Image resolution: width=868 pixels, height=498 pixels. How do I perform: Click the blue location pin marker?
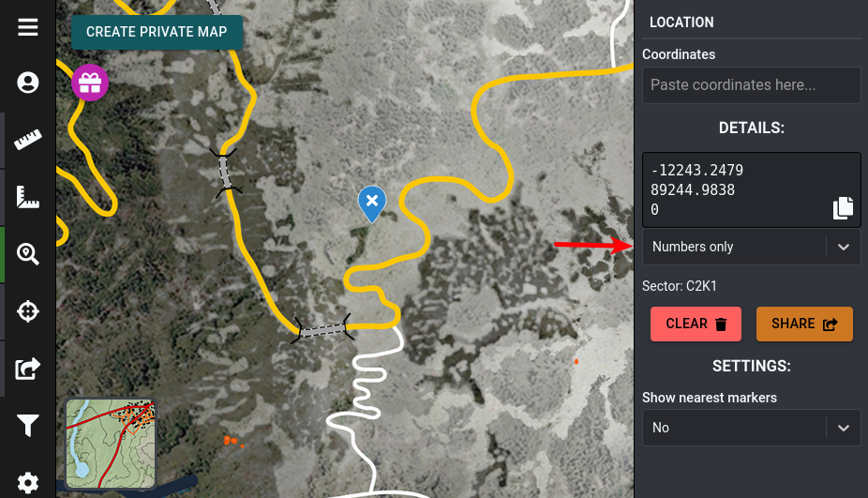(372, 204)
